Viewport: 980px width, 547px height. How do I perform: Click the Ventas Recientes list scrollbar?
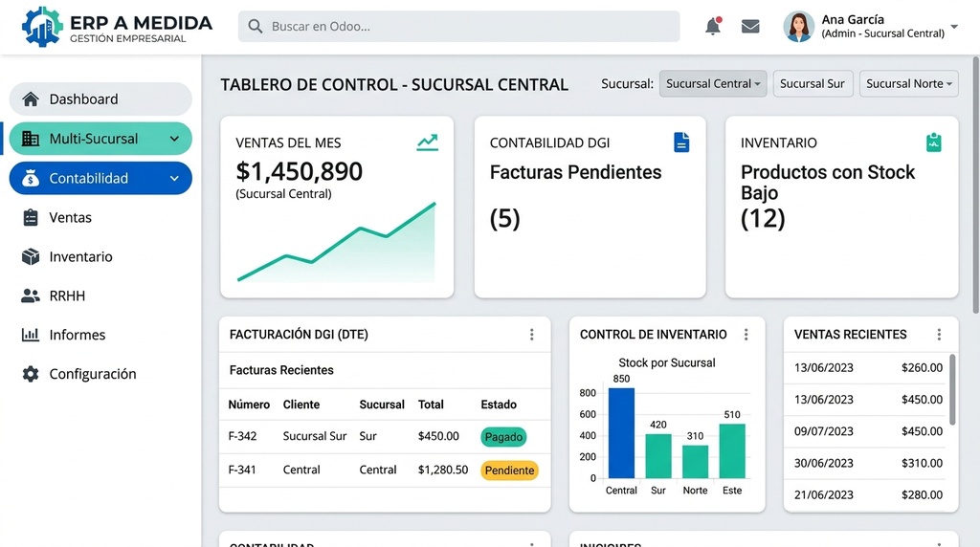click(952, 389)
